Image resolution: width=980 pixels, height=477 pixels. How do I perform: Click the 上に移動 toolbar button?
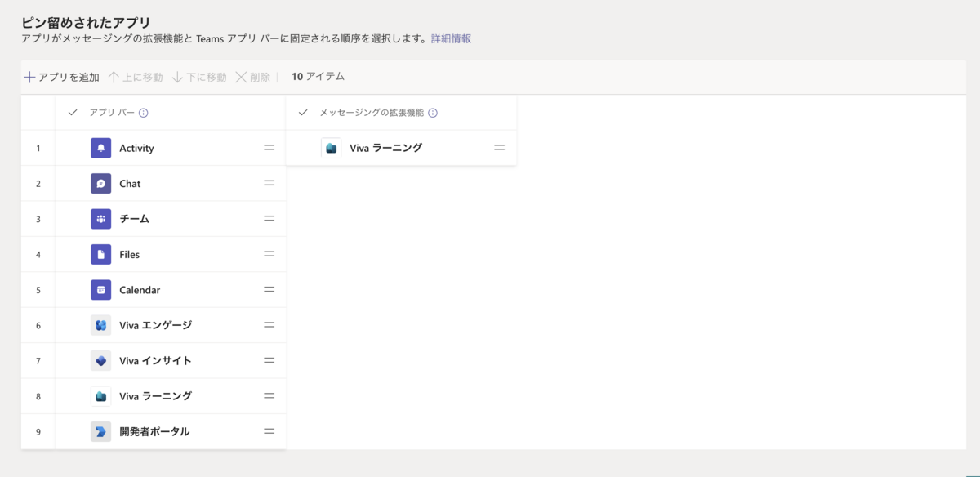pos(136,77)
